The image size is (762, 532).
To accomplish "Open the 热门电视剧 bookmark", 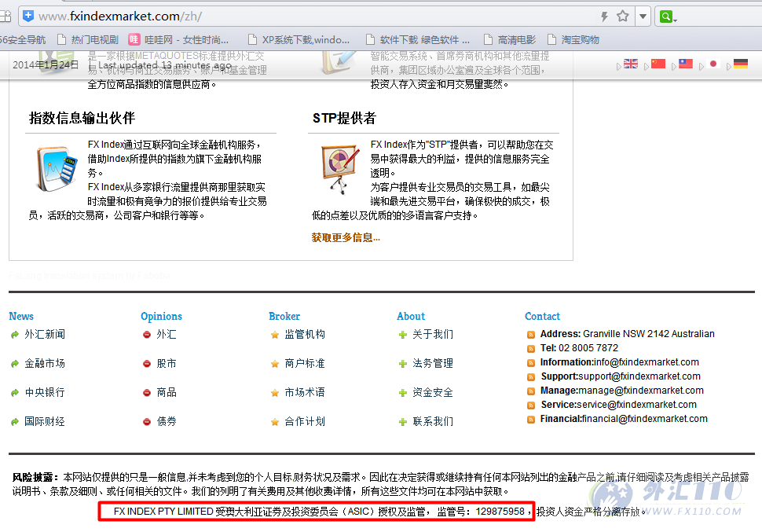I will 88,39.
